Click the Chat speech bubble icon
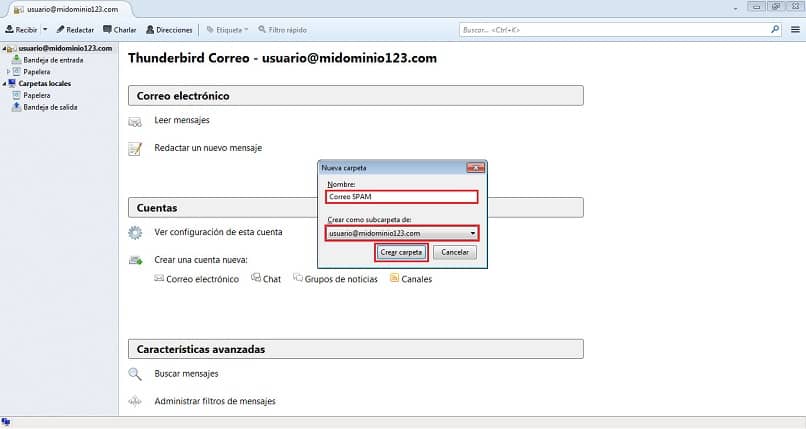The height and width of the screenshot is (429, 806). click(x=256, y=278)
